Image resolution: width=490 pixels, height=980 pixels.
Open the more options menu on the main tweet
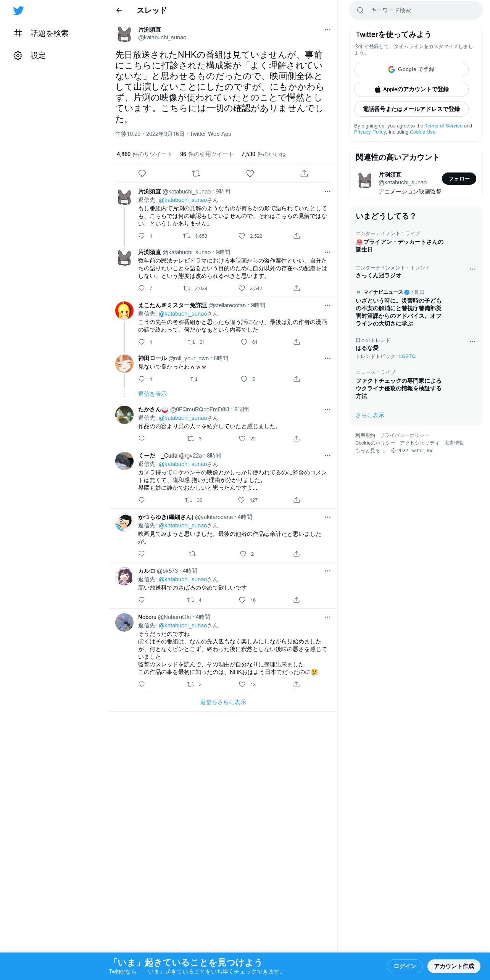point(327,30)
